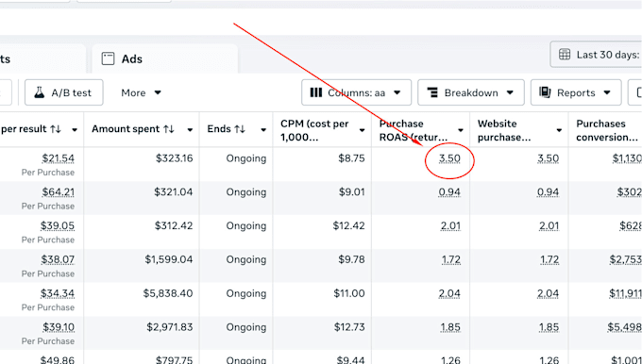
Task: Open per result column options arrow
Action: 75,130
